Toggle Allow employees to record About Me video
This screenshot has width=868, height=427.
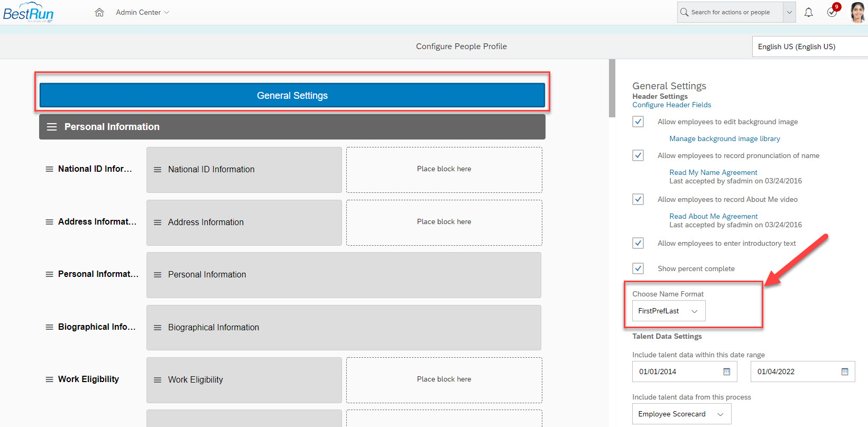(638, 199)
